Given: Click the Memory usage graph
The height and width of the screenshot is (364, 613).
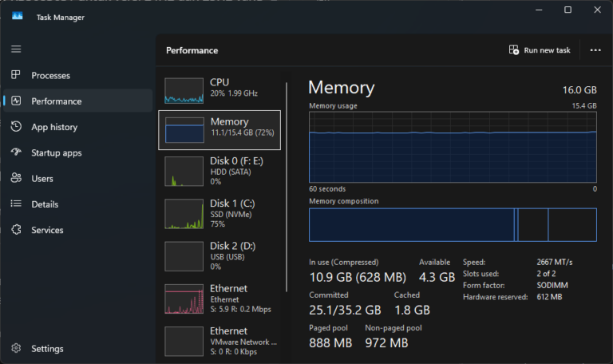Looking at the screenshot, I should (453, 147).
